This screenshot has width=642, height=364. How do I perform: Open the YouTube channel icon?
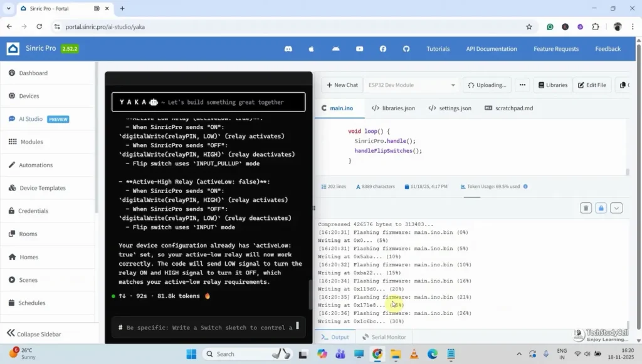[359, 49]
